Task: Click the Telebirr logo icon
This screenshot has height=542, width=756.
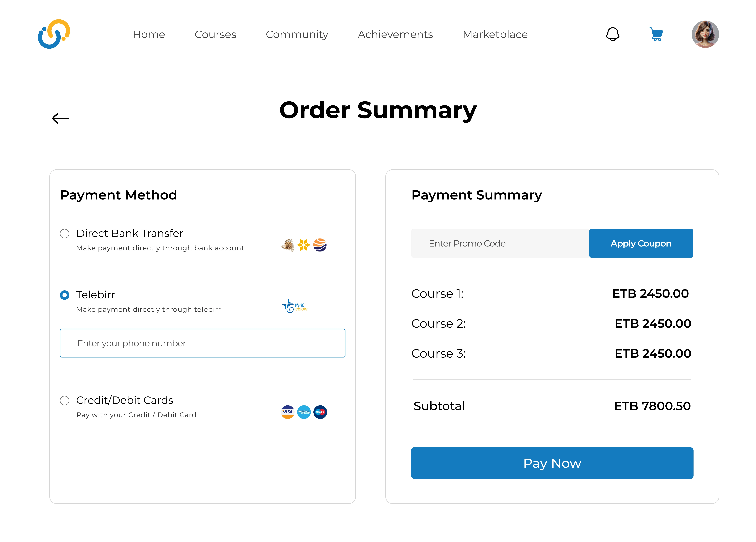Action: click(295, 306)
